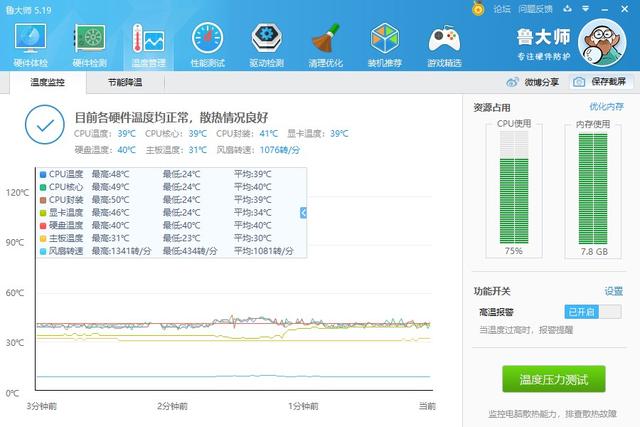Image resolution: width=640 pixels, height=427 pixels.
Task: Click the 鲁大师 cartoon avatar
Action: click(602, 42)
